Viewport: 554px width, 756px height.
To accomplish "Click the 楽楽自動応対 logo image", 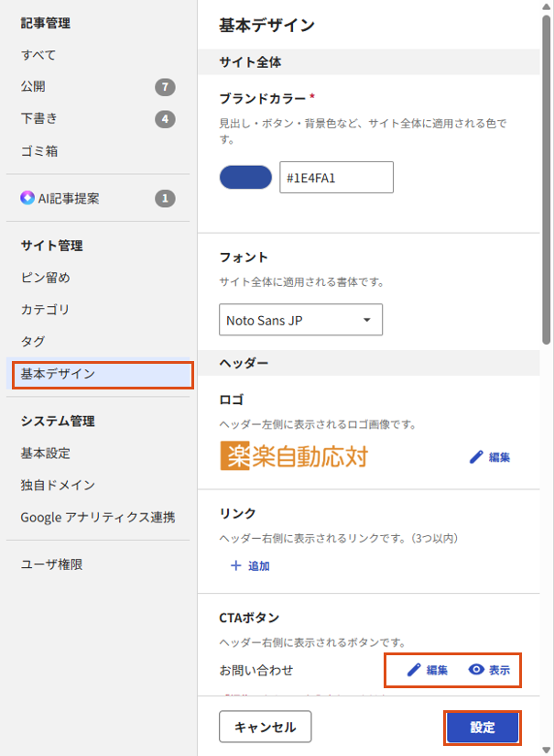I will (294, 455).
